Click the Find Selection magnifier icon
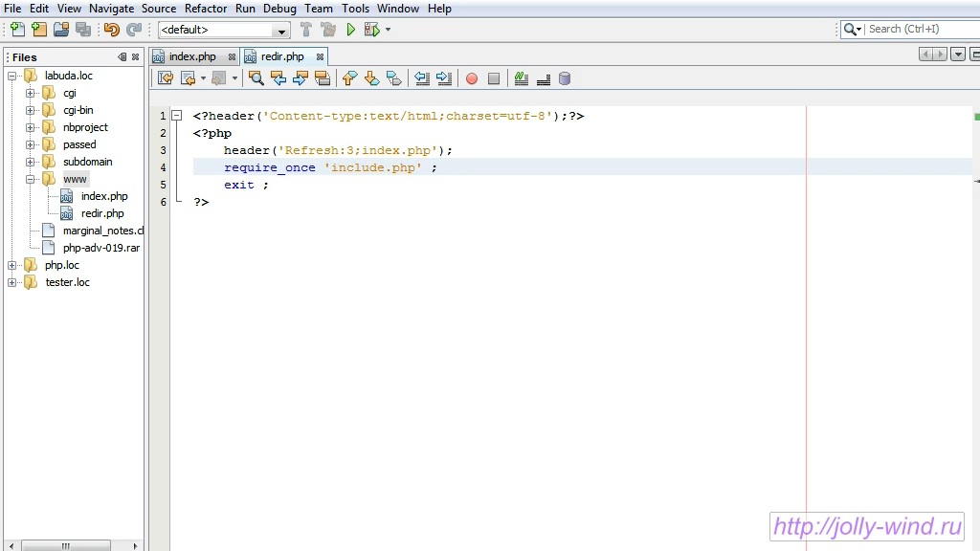 tap(256, 78)
